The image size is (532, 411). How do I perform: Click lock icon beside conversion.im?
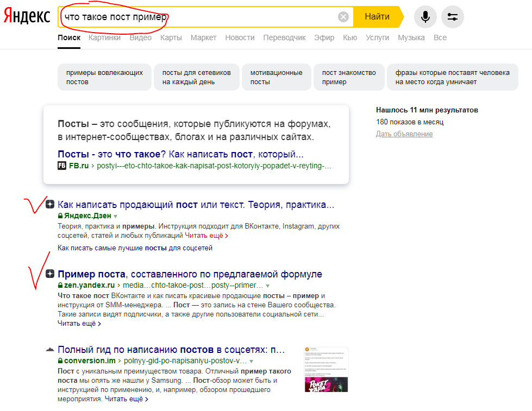(x=60, y=361)
